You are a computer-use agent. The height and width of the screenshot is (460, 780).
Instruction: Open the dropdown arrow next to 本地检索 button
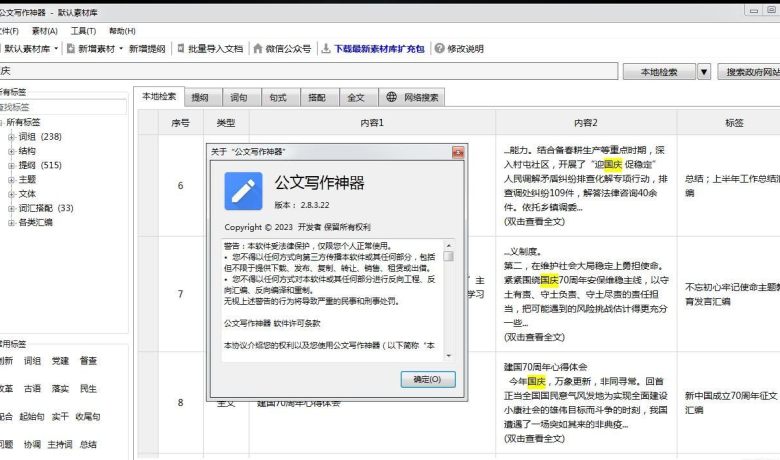[703, 72]
